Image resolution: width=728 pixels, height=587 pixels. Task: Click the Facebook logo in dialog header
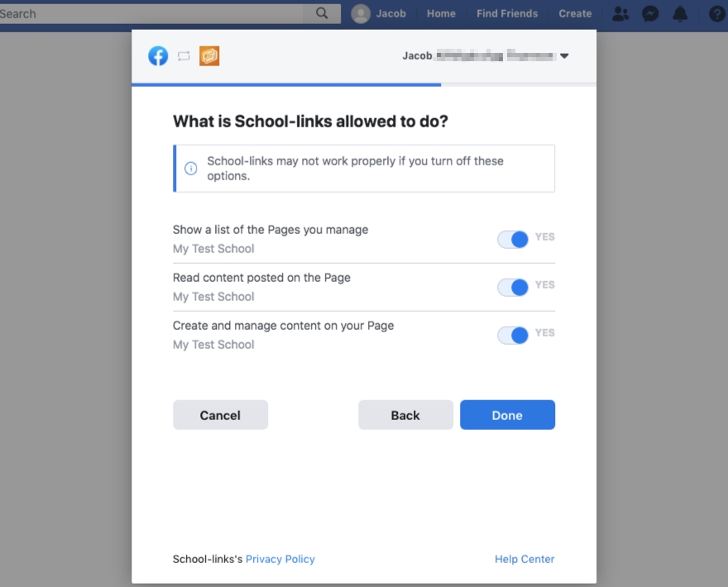(158, 56)
